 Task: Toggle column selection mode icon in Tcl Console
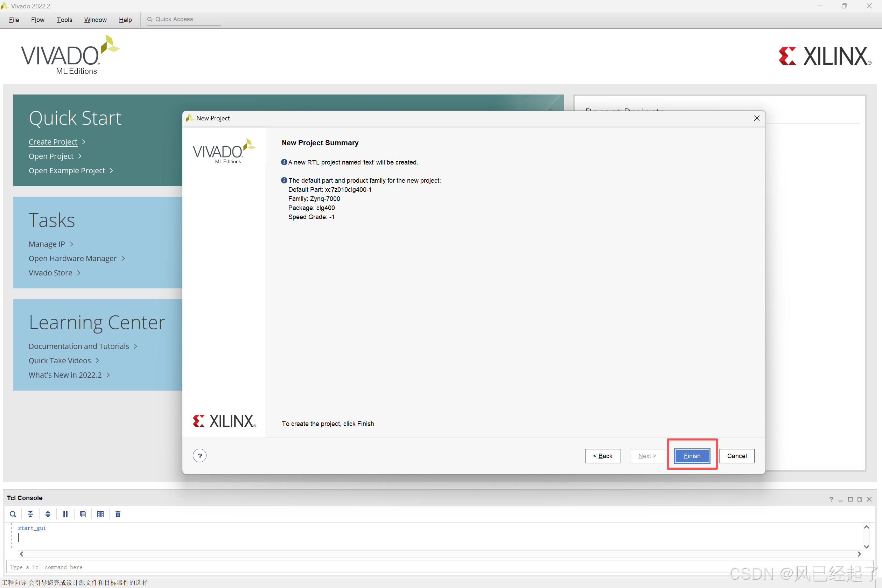pos(100,514)
